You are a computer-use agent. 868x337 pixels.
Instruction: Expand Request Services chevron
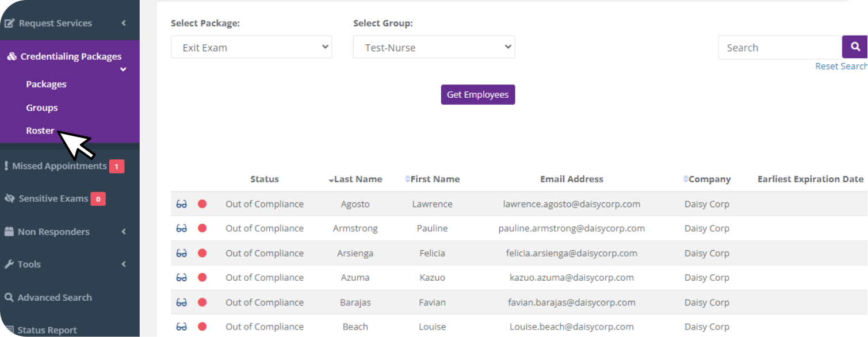(x=124, y=24)
